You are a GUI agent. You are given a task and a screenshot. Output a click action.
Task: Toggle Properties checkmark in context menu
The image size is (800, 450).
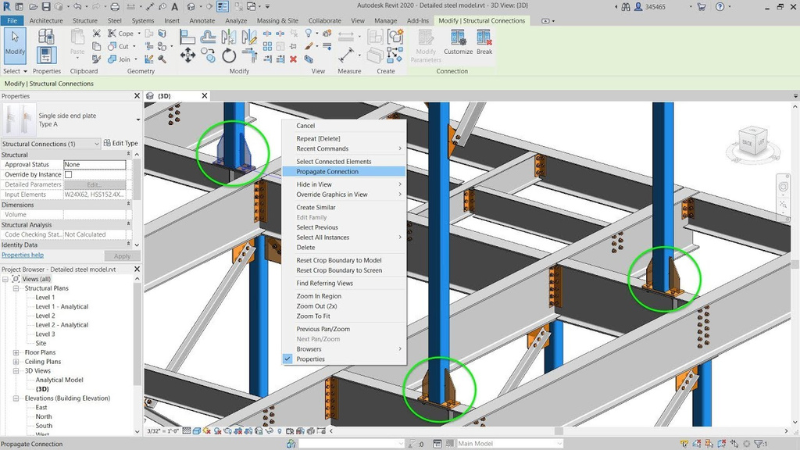(x=288, y=359)
